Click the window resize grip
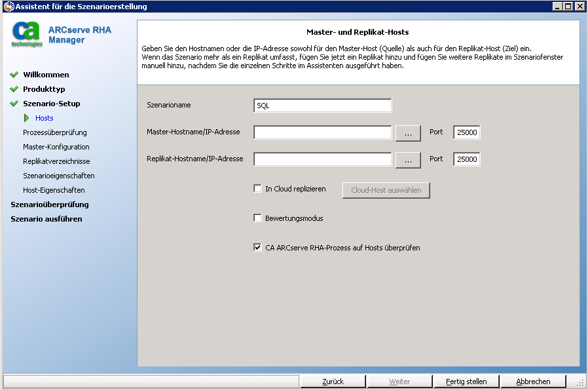 (581, 383)
